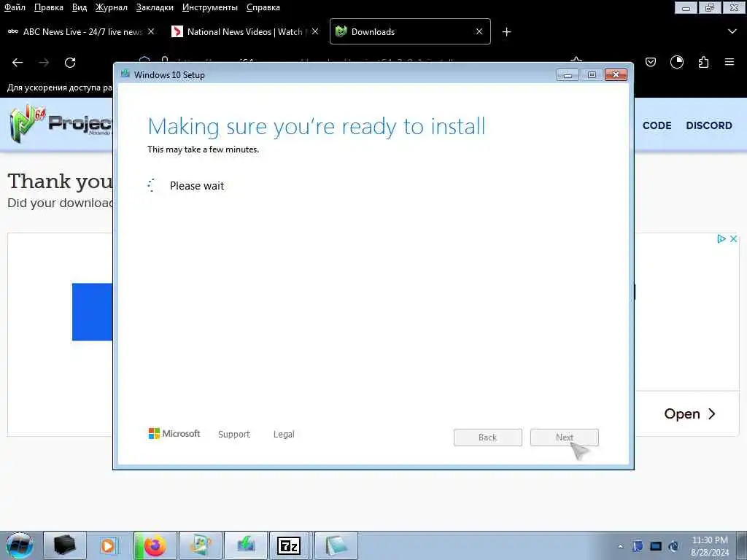Open the green arrow installer taskbar icon
Viewport: 747px width, 560px height.
[245, 545]
